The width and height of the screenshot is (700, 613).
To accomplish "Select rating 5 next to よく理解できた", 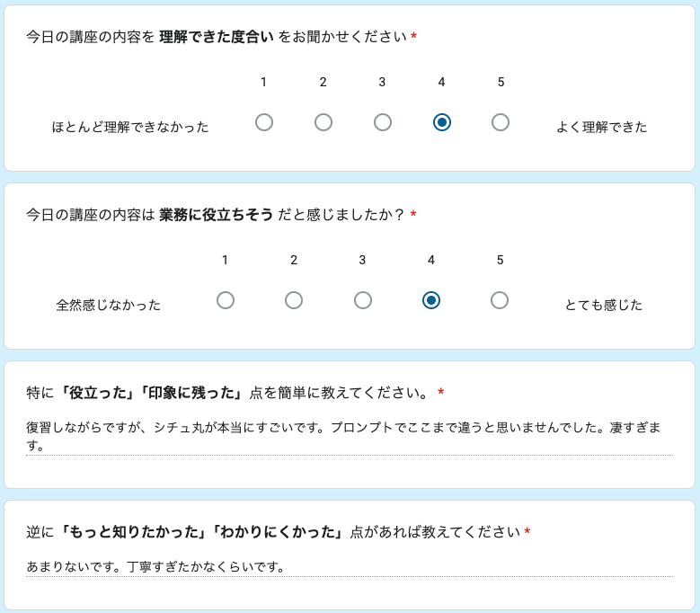I will (501, 122).
